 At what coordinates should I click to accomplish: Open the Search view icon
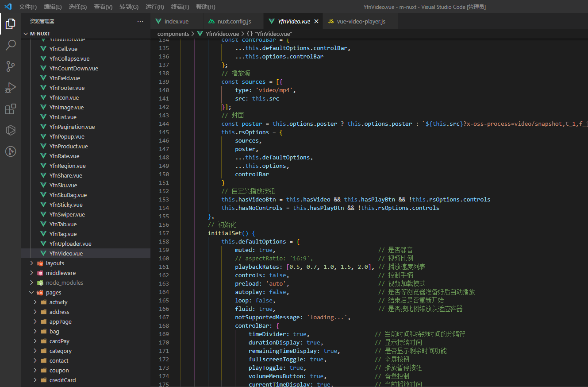click(x=11, y=45)
